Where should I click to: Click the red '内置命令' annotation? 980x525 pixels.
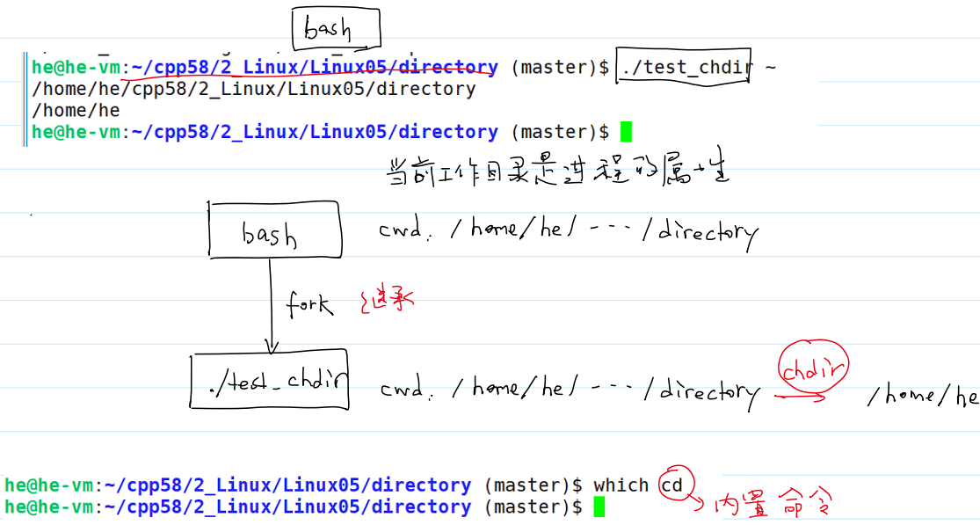click(773, 502)
